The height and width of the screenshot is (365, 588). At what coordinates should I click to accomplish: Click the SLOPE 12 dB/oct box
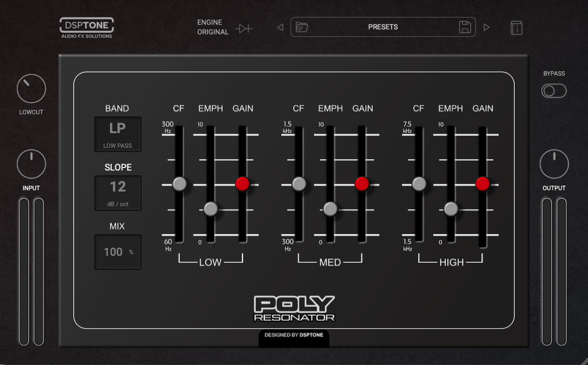pos(118,193)
